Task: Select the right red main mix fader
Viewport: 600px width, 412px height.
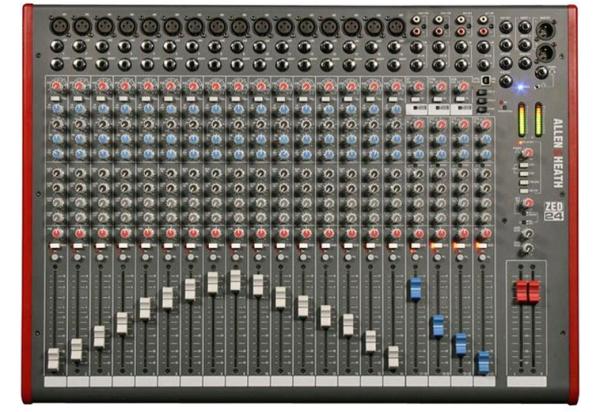Action: click(x=533, y=292)
